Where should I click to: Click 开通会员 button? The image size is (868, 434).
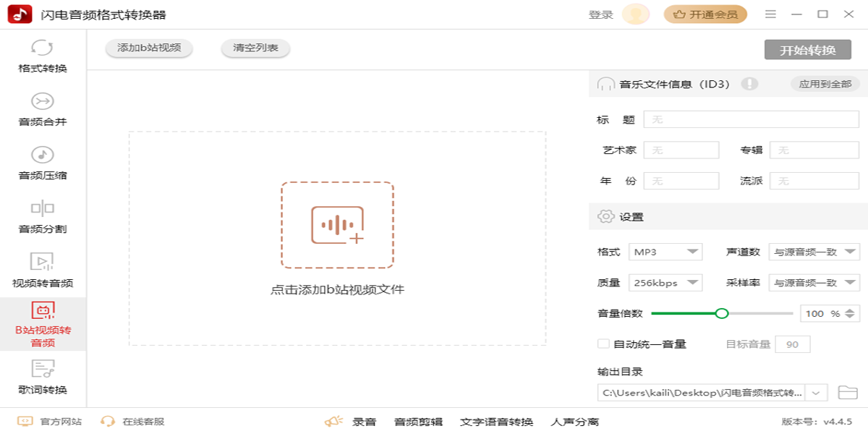(705, 14)
